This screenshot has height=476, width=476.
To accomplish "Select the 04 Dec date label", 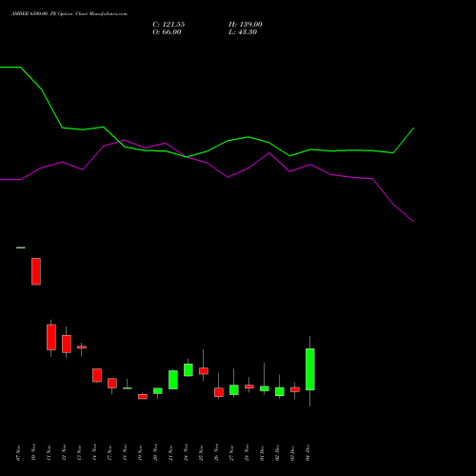I will (307, 453).
